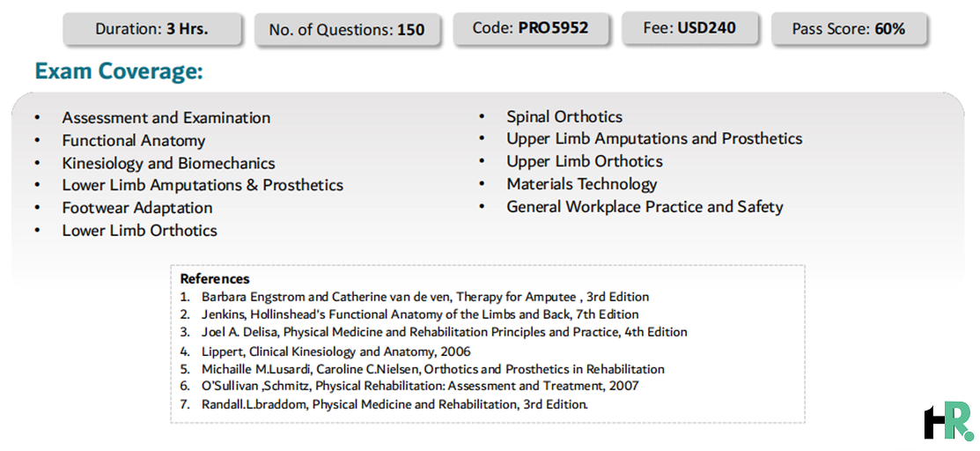Select the Spinal Orthotics topic
The width and height of the screenshot is (980, 451).
(x=564, y=117)
